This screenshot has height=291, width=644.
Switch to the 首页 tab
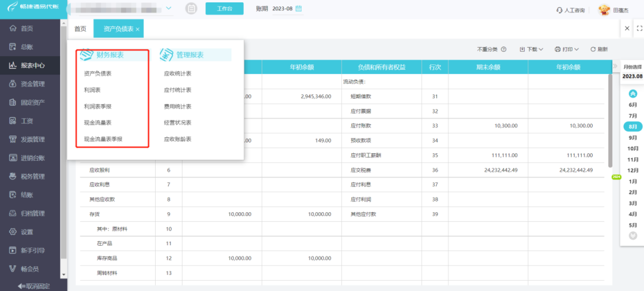(x=80, y=29)
